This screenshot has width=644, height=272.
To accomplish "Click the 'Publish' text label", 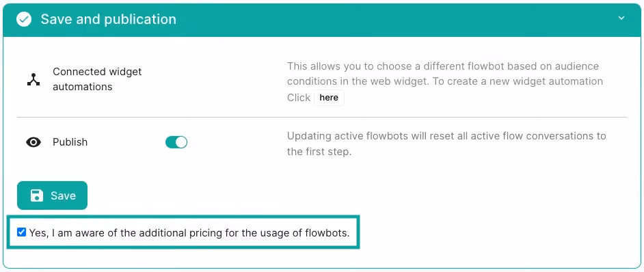I will tap(70, 143).
